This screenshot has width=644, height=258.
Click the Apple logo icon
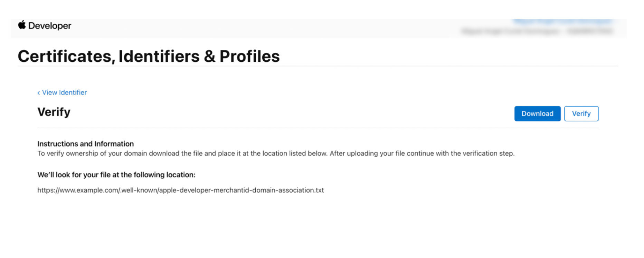[x=22, y=25]
